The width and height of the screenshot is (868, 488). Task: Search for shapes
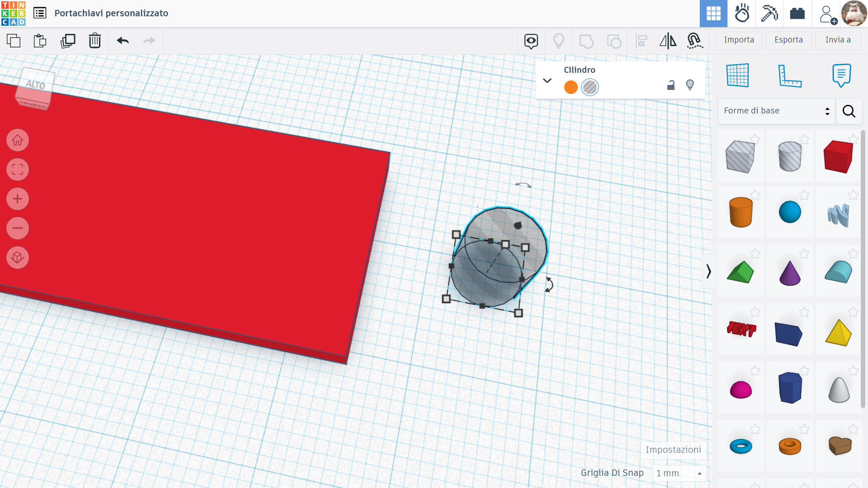click(849, 111)
